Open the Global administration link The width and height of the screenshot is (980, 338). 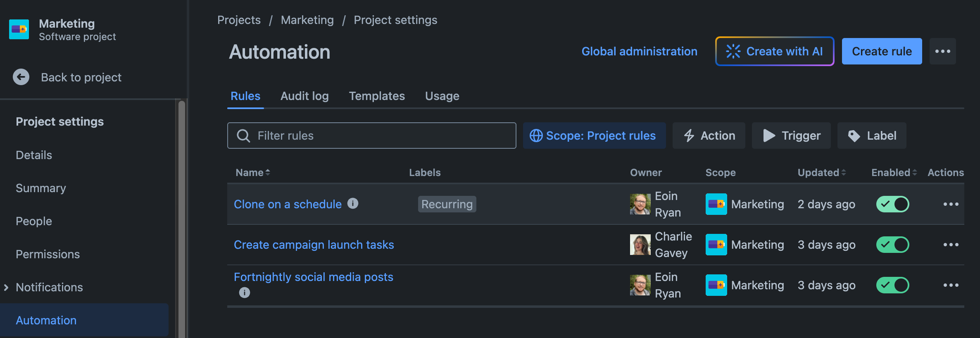pos(639,51)
